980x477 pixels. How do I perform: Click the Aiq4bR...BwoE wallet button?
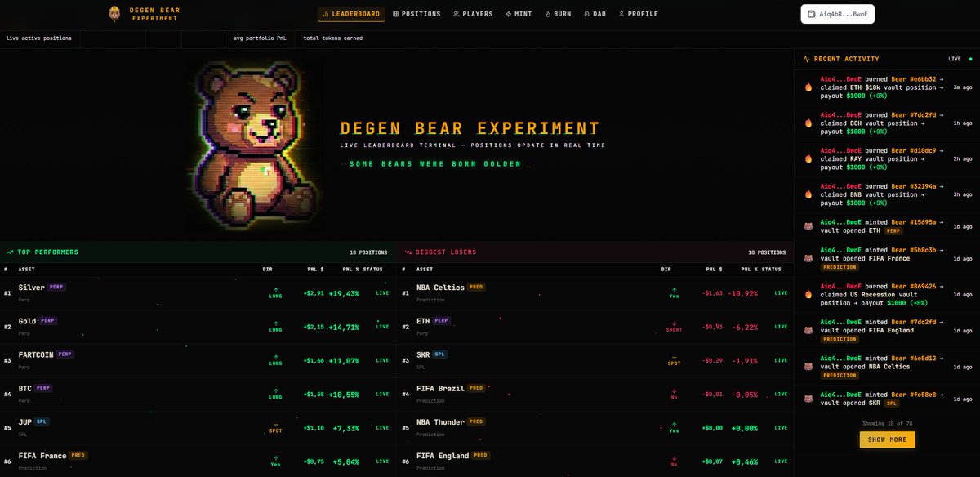coord(838,14)
